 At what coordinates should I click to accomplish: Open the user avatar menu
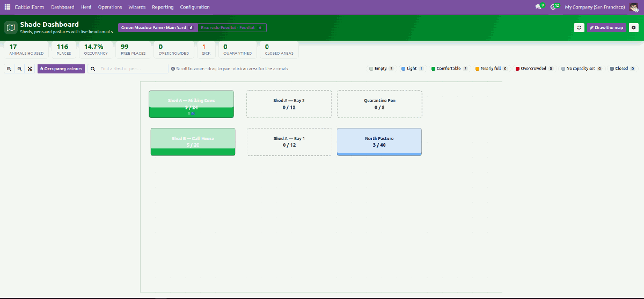pos(634,7)
